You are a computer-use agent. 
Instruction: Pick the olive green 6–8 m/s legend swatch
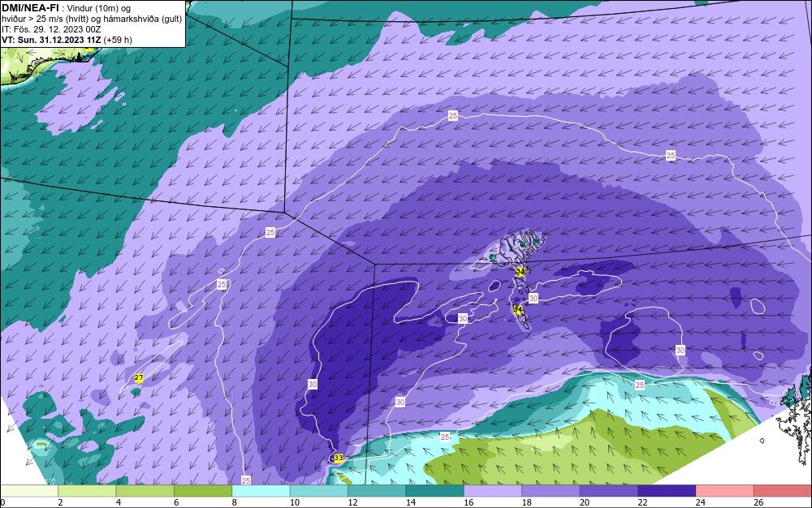(203, 491)
